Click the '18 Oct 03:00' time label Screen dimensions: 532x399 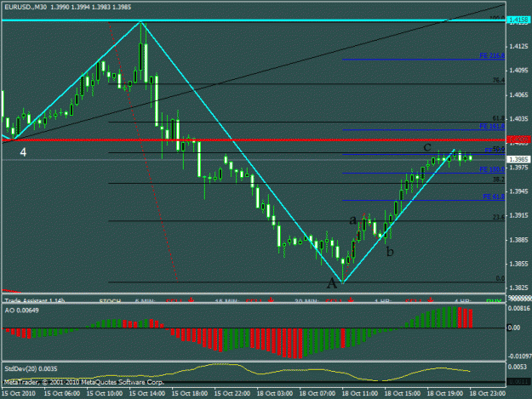point(275,393)
